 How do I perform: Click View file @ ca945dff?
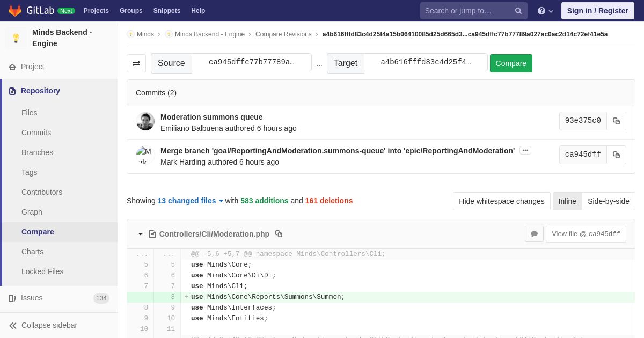click(x=586, y=234)
